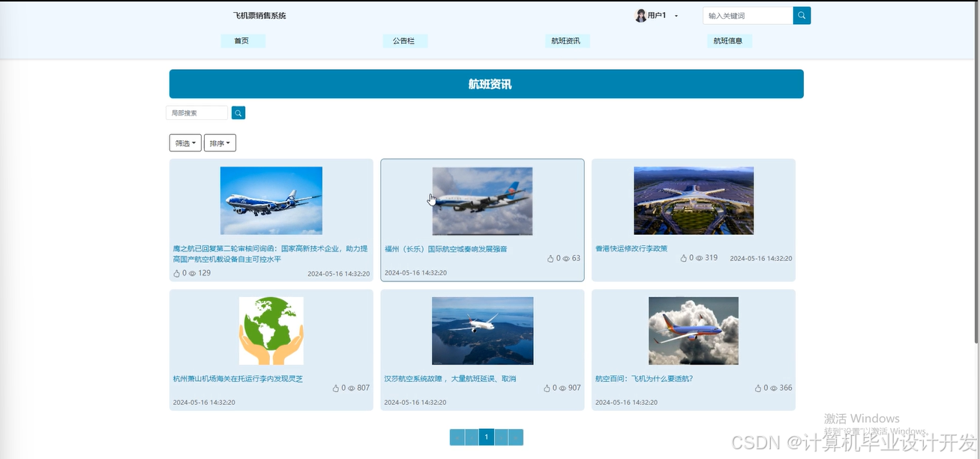Like the 航空百问 article with thumbs-up icon
The height and width of the screenshot is (459, 980).
click(759, 388)
